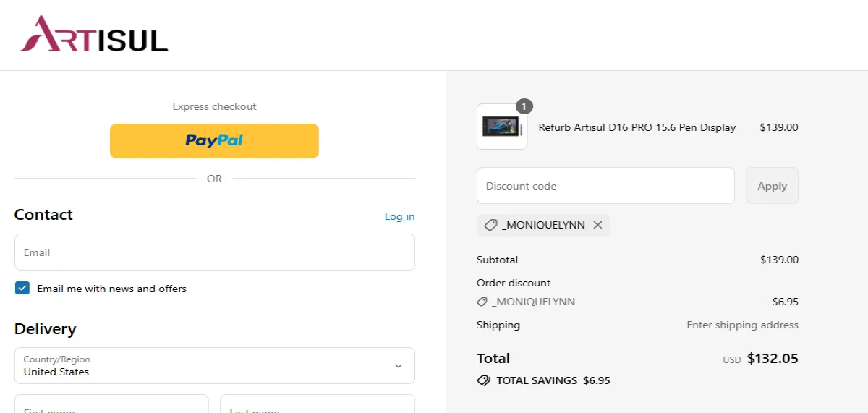Focus the Last name field
Image resolution: width=868 pixels, height=413 pixels.
click(x=318, y=404)
